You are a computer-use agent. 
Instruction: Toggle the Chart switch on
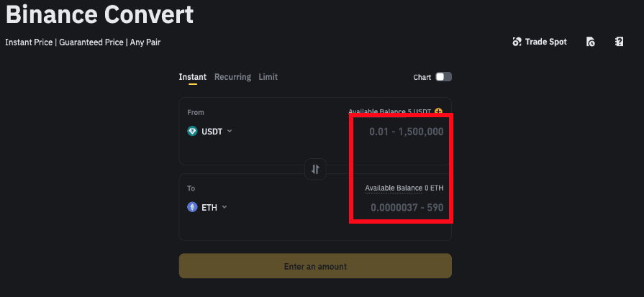coord(443,77)
